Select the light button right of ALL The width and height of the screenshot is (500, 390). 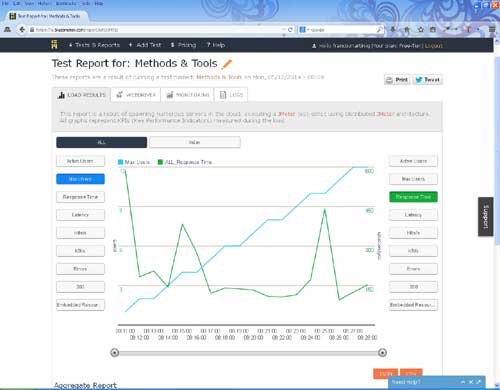(195, 142)
